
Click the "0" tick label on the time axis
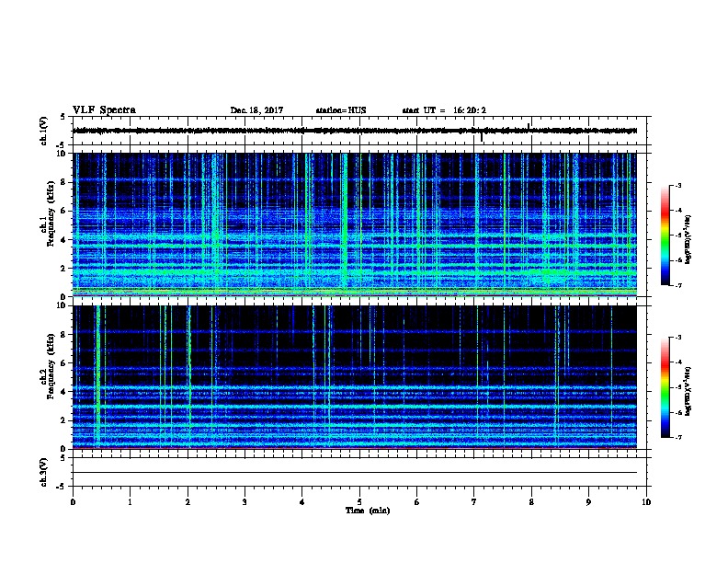coord(73,502)
